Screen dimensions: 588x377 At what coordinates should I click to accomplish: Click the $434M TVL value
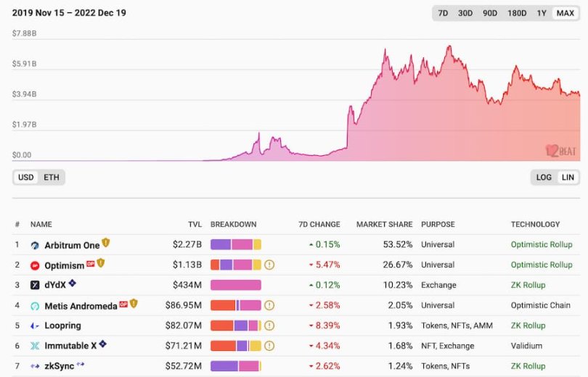(187, 285)
